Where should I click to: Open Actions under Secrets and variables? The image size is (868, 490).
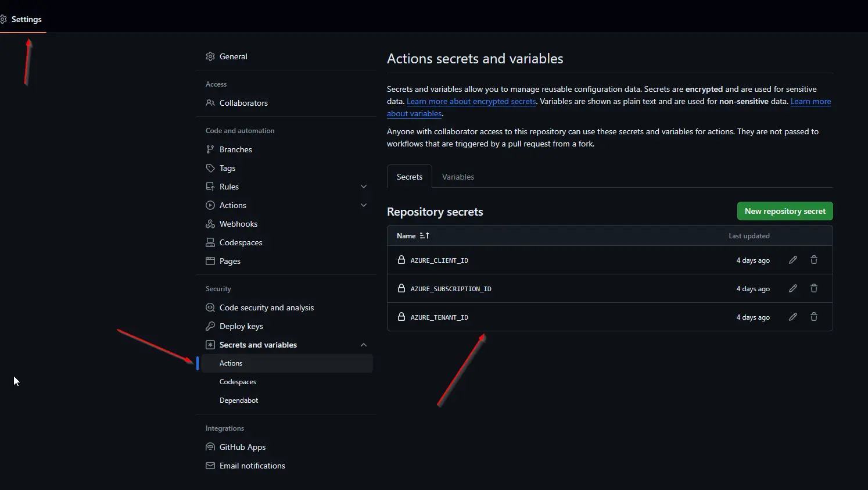[287, 363]
